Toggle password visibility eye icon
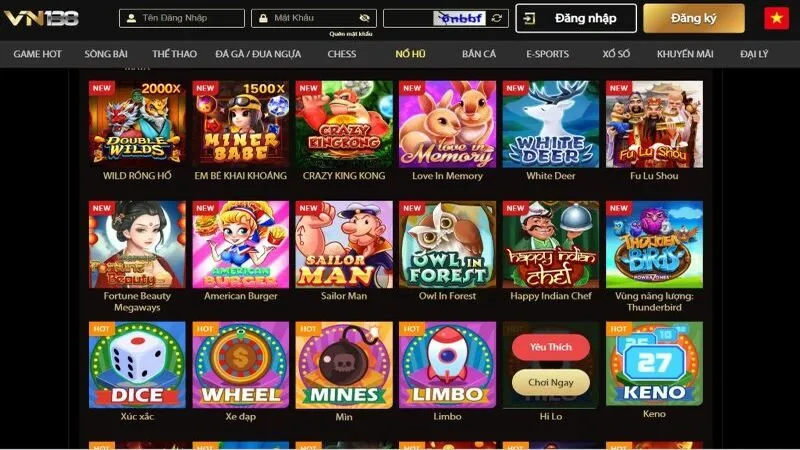The width and height of the screenshot is (800, 450). (x=364, y=18)
